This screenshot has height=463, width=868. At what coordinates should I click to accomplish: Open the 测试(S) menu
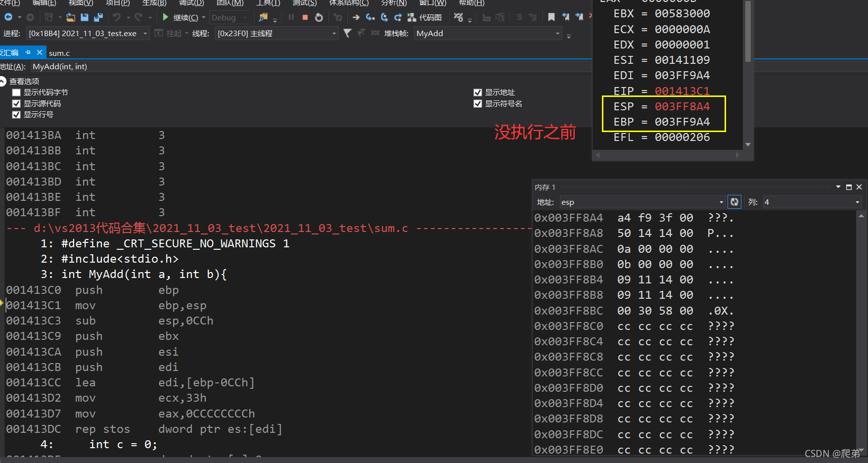coord(305,2)
